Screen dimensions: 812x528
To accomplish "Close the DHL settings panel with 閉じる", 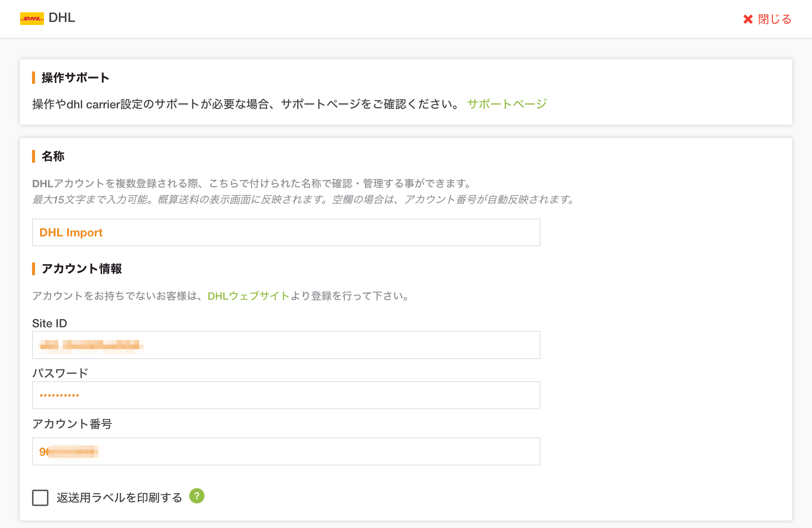I will [767, 19].
